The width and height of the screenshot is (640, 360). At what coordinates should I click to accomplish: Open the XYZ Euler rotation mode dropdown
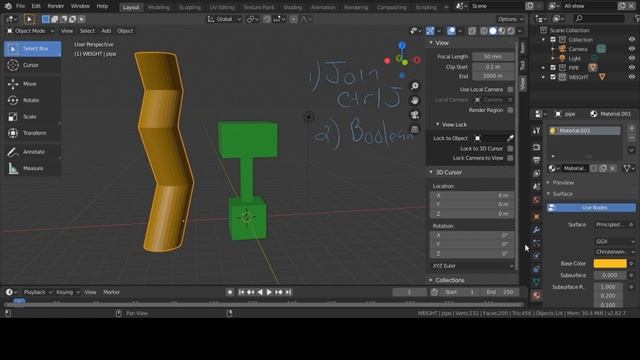tap(473, 266)
